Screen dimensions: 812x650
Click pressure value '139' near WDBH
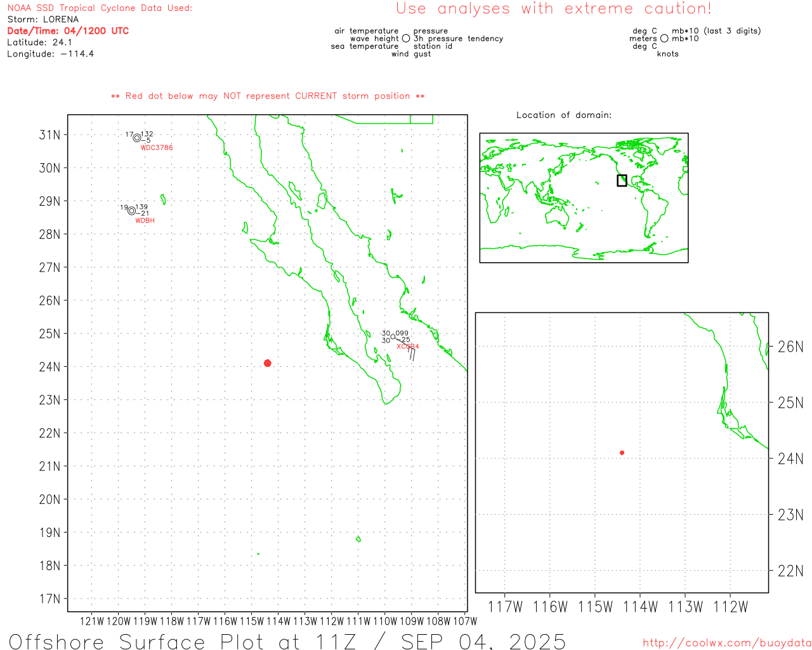pos(141,207)
